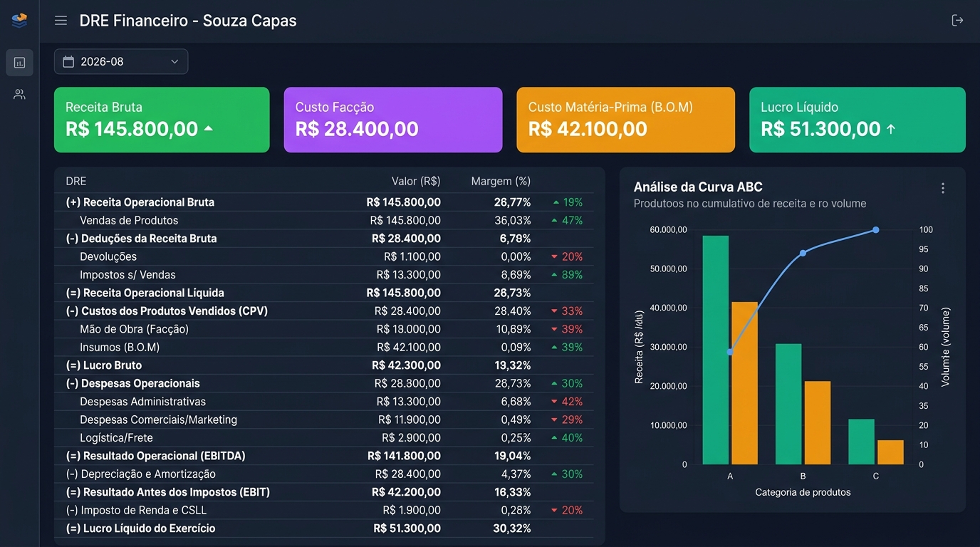This screenshot has width=980, height=547.
Task: Click the green bar for category A
Action: (716, 350)
